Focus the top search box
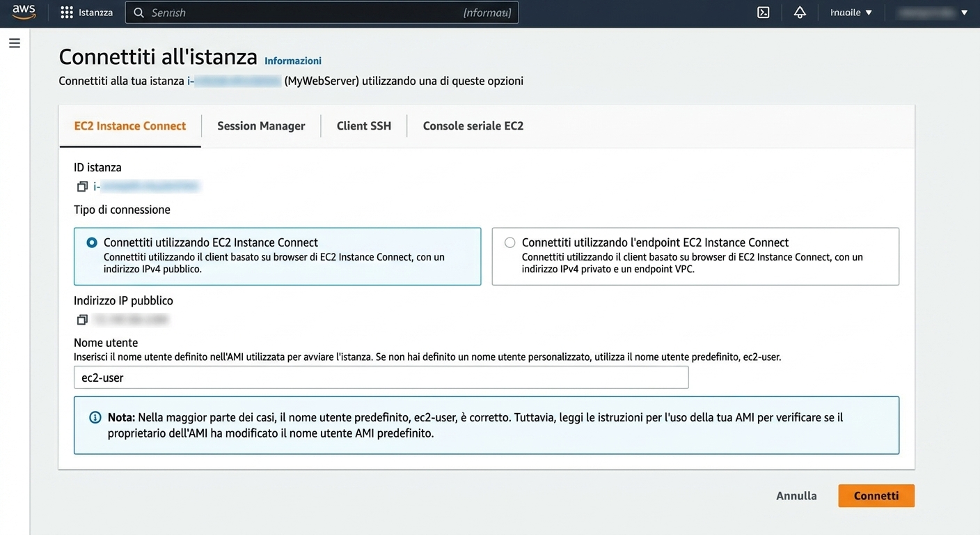This screenshot has height=535, width=980. point(322,13)
